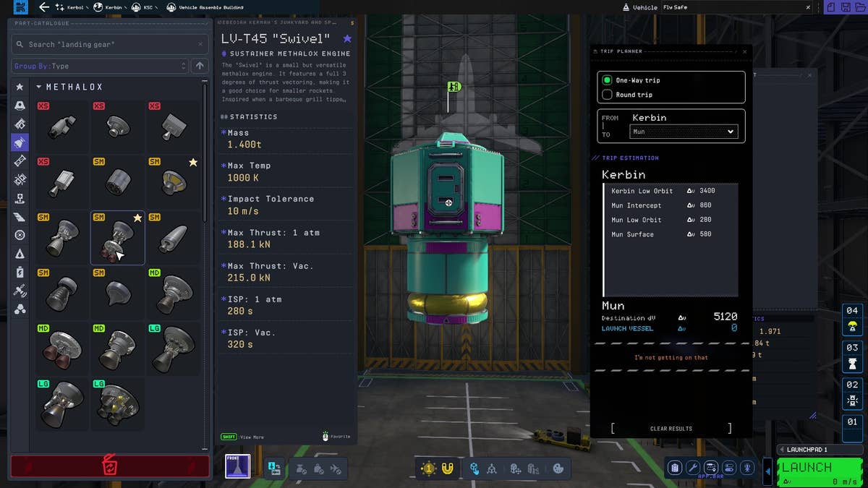This screenshot has width=868, height=488.
Task: Select the science utility category icon at bottom
Action: point(20,309)
